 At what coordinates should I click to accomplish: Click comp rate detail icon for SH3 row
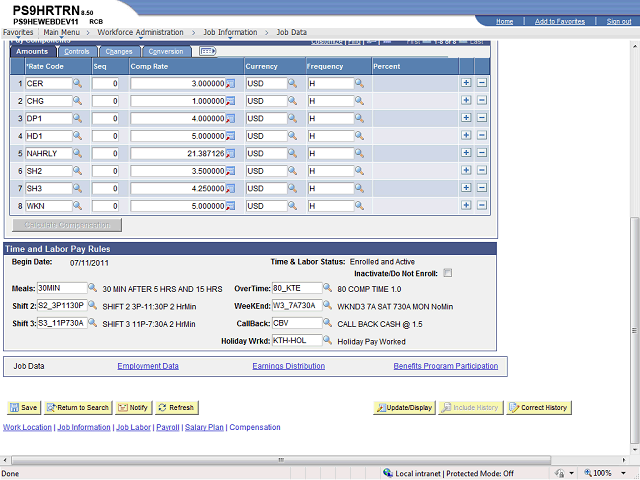pyautogui.click(x=231, y=189)
